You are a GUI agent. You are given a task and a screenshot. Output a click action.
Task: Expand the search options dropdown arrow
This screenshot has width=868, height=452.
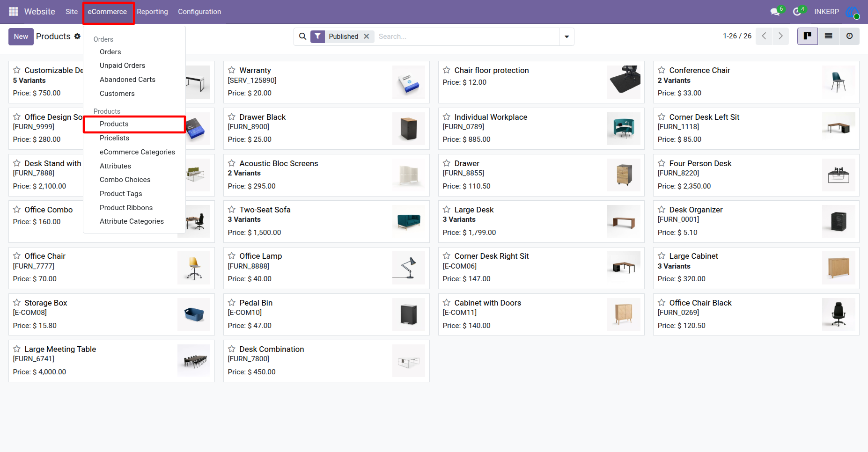click(x=566, y=36)
